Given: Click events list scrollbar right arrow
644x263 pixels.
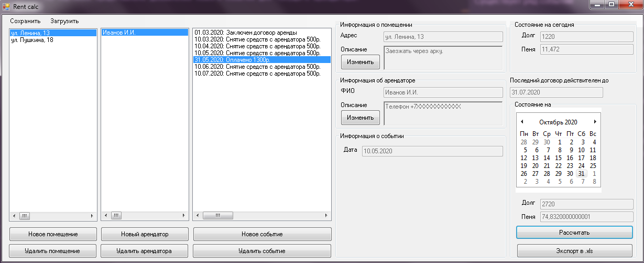Looking at the screenshot, I should pos(326,216).
